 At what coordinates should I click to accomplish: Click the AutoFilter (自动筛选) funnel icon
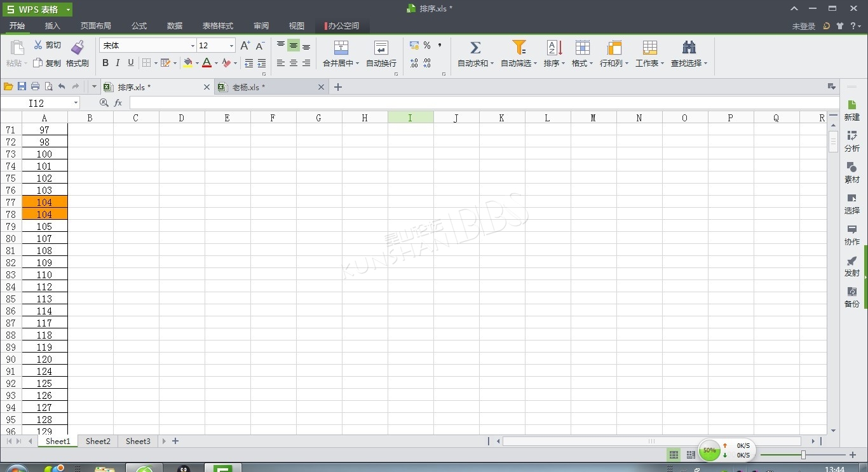point(519,48)
